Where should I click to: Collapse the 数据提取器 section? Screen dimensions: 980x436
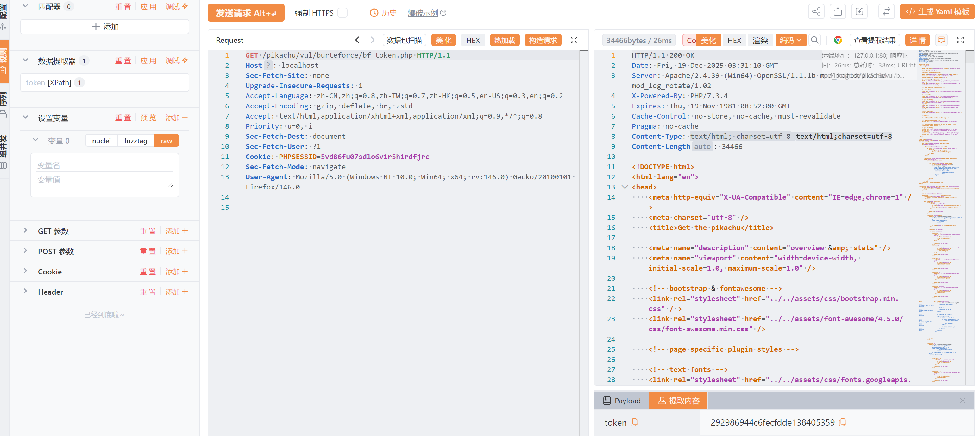25,61
